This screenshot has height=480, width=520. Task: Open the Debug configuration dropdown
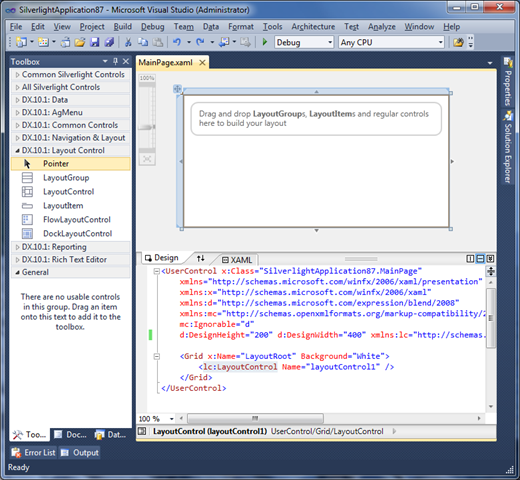pyautogui.click(x=330, y=42)
